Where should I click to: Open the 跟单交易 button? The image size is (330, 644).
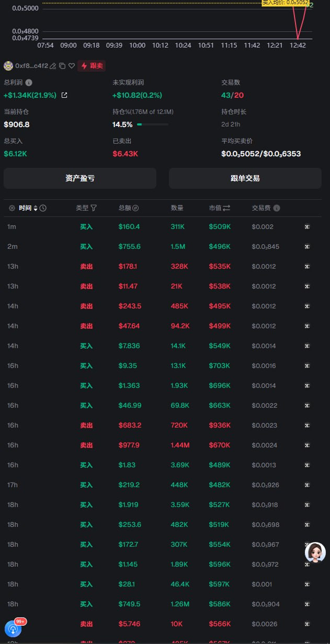245,178
